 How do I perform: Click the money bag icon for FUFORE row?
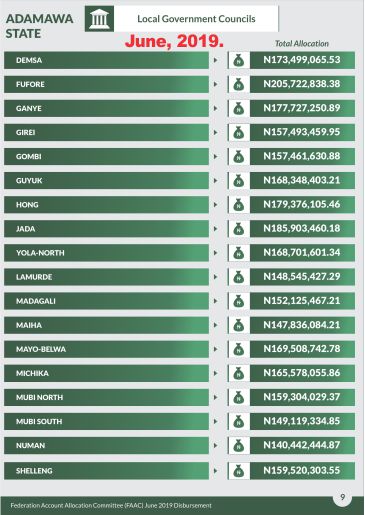pos(239,84)
